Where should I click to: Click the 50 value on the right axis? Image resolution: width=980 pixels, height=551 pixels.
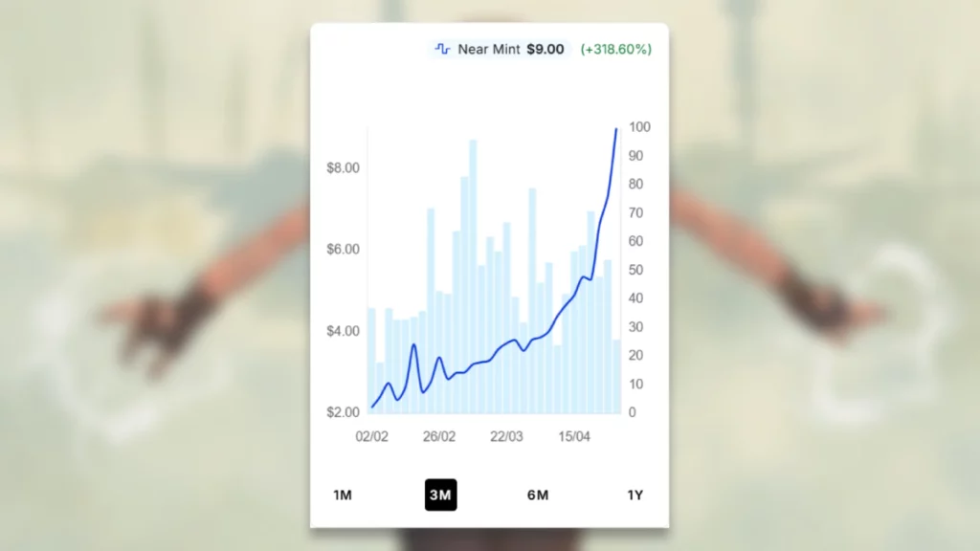637,271
